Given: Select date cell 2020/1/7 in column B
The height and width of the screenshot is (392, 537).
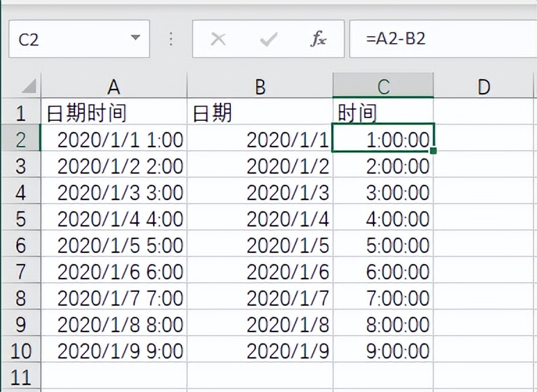Looking at the screenshot, I should pos(260,296).
